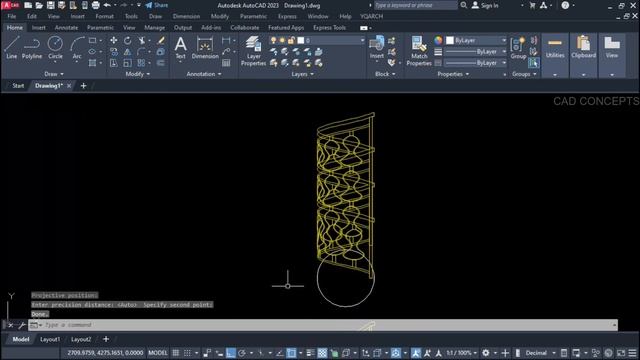Click the MODEL space button
640x360 pixels.
coord(158,353)
